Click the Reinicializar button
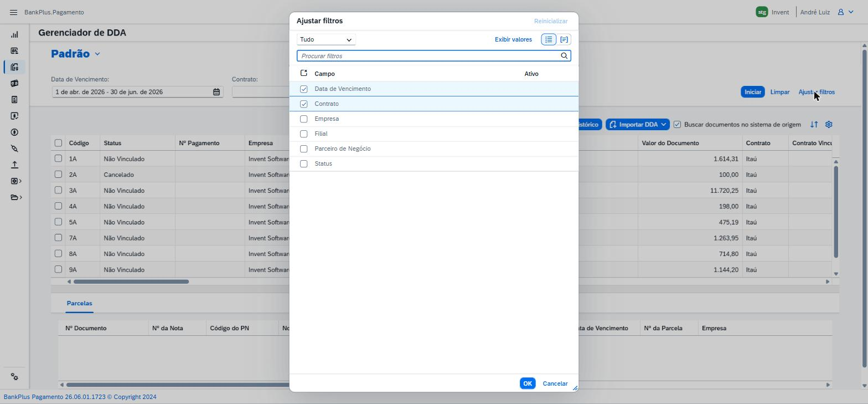This screenshot has height=404, width=868. tap(551, 21)
